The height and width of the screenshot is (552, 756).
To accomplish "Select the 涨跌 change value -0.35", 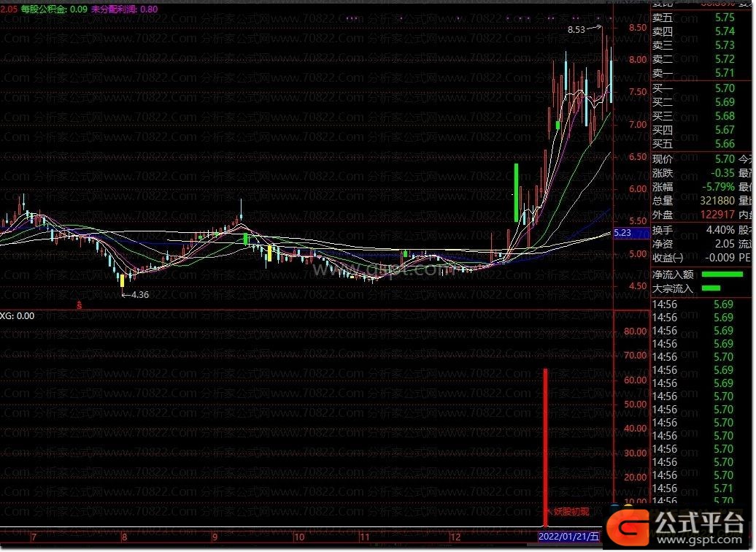I will point(722,173).
